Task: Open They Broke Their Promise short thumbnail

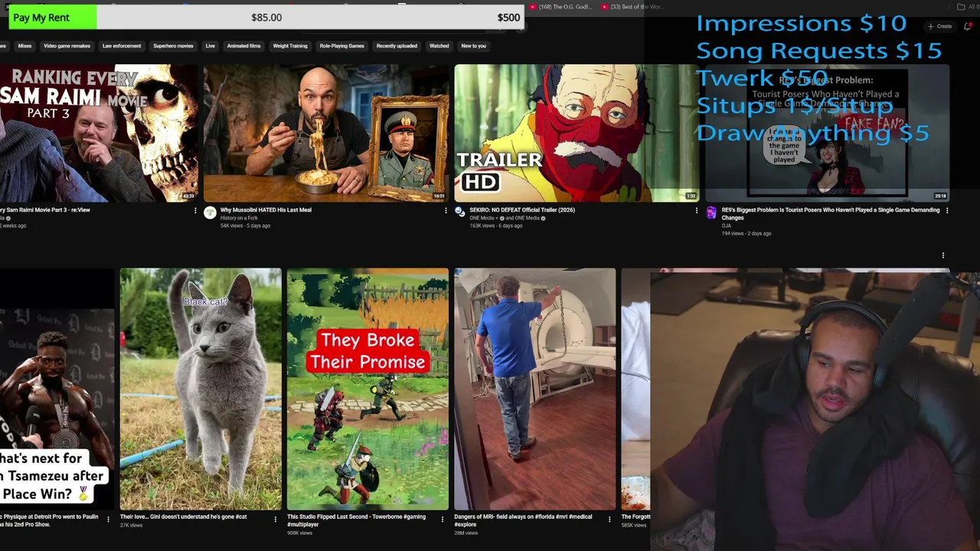Action: [367, 389]
